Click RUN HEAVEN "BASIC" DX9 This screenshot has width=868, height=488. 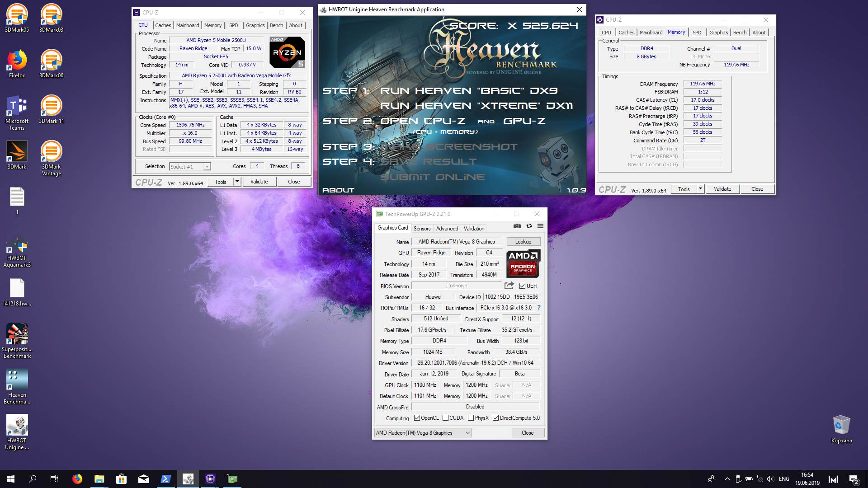[469, 91]
